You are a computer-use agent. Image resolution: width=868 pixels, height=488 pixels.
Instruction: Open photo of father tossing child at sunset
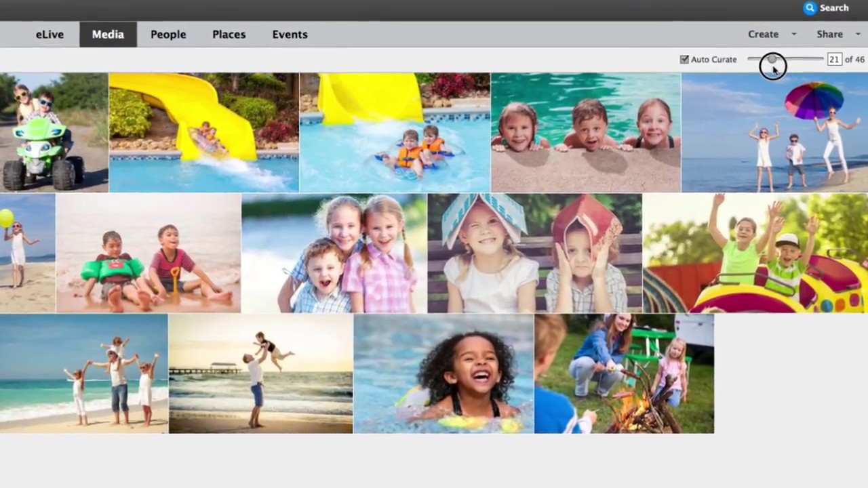(261, 373)
